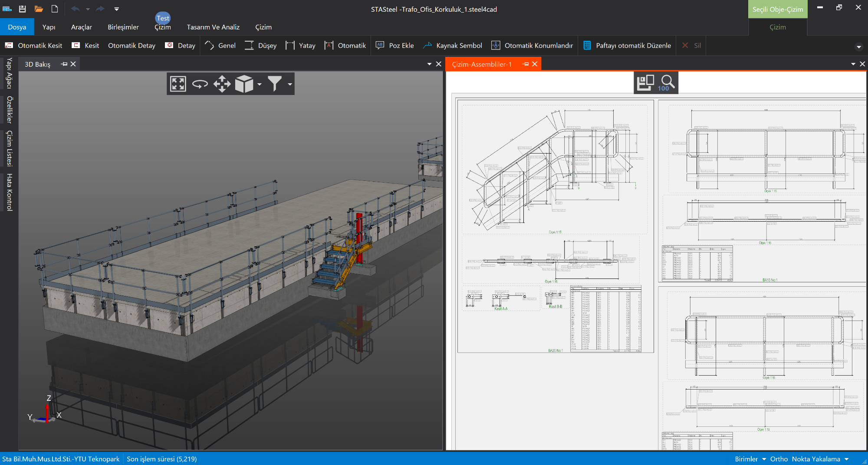Open the filter options dropdown arrow
Image resolution: width=868 pixels, height=465 pixels.
pos(290,85)
